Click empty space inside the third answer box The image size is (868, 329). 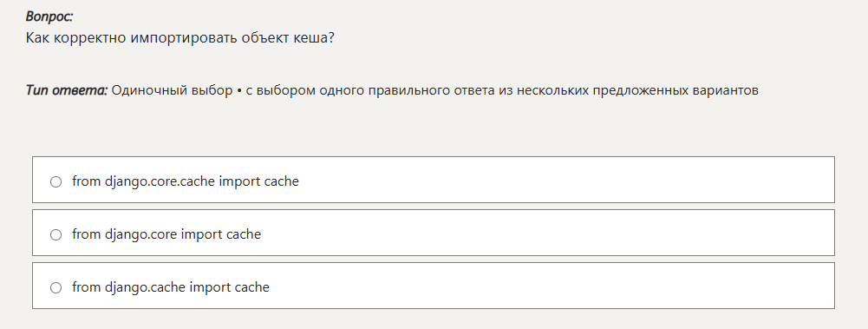(553, 286)
